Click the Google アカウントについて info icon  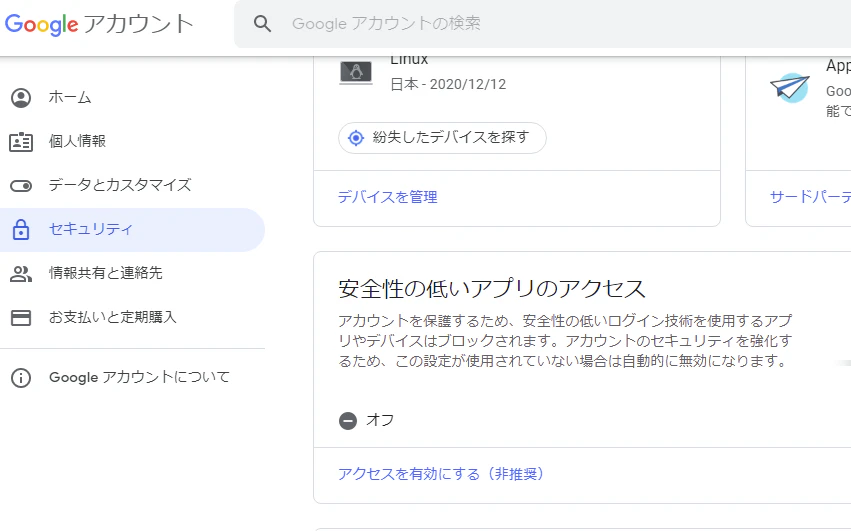point(21,378)
